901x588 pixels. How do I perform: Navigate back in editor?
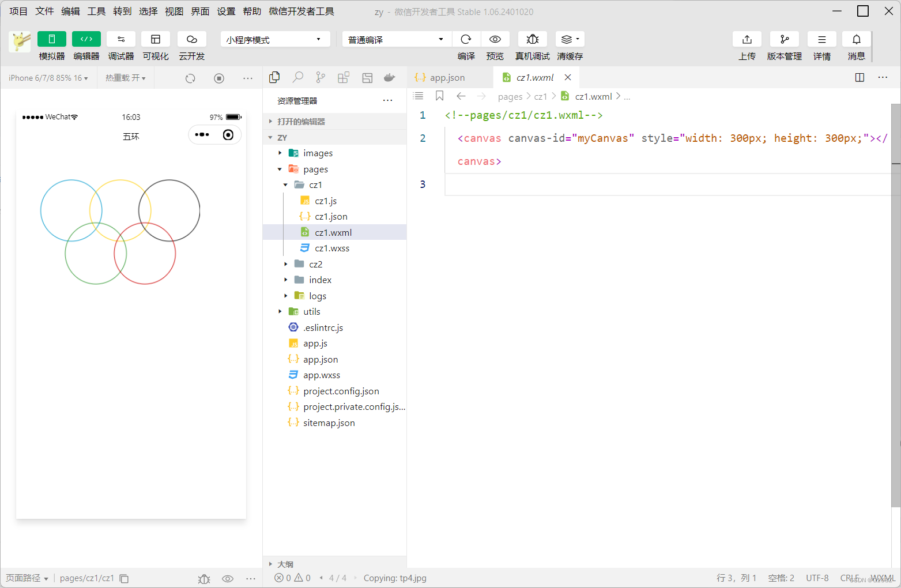pyautogui.click(x=461, y=96)
